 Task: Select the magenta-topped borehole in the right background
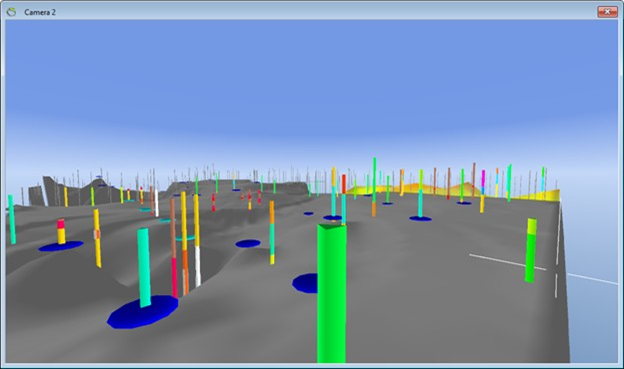[483, 191]
